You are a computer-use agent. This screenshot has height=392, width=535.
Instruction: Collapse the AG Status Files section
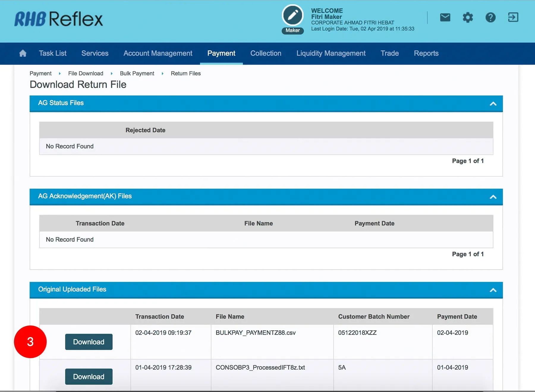pos(493,104)
